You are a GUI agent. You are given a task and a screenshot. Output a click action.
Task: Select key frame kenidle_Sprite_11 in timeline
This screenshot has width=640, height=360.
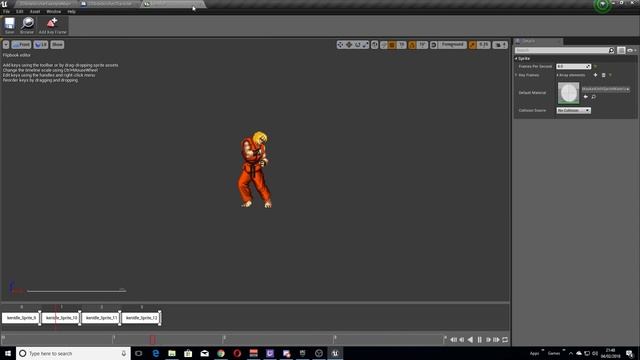[101, 318]
